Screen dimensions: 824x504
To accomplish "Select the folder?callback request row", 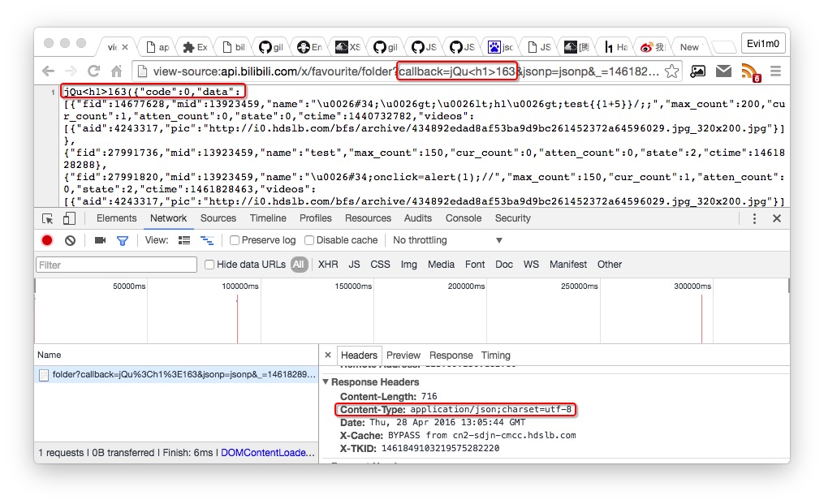I will (x=177, y=374).
